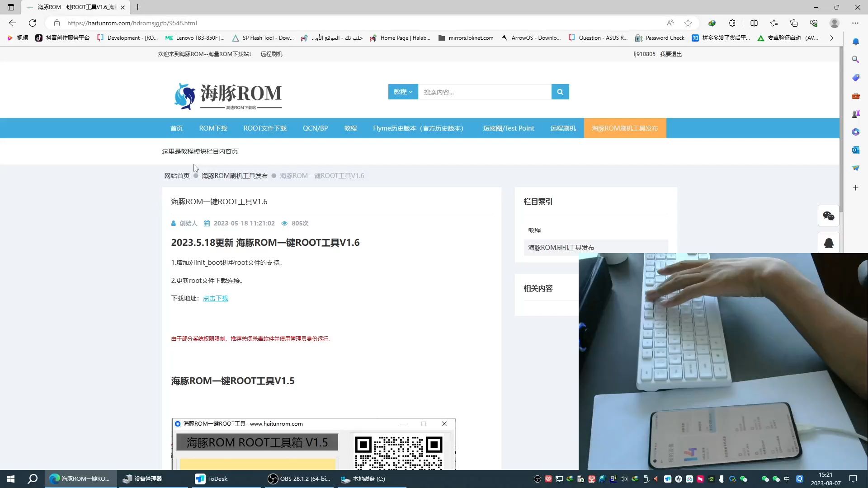
Task: Show more bookmarks chevron
Action: (831, 38)
